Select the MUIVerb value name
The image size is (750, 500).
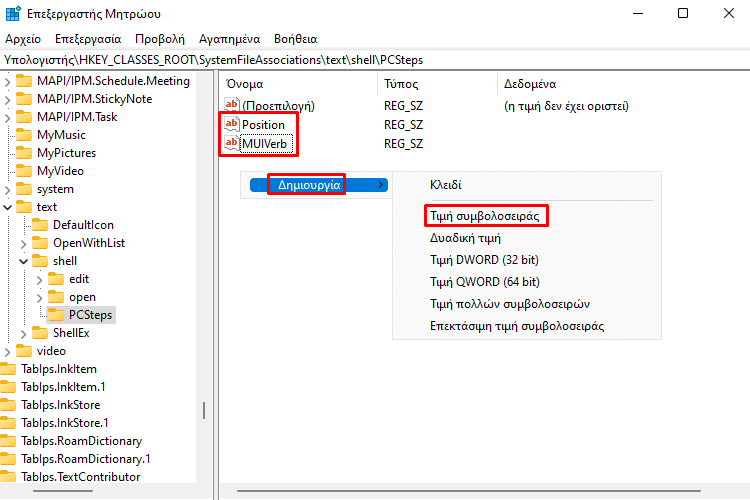(x=265, y=144)
